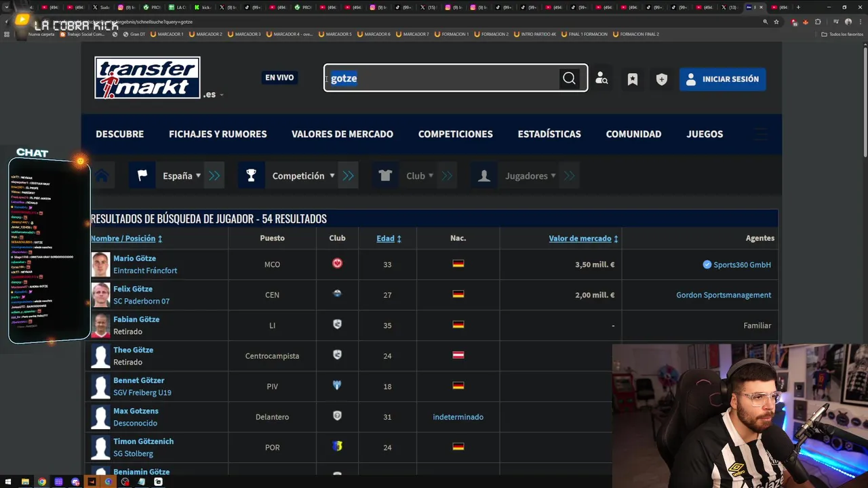Open Windows Start menu
868x488 pixels.
[x=8, y=482]
